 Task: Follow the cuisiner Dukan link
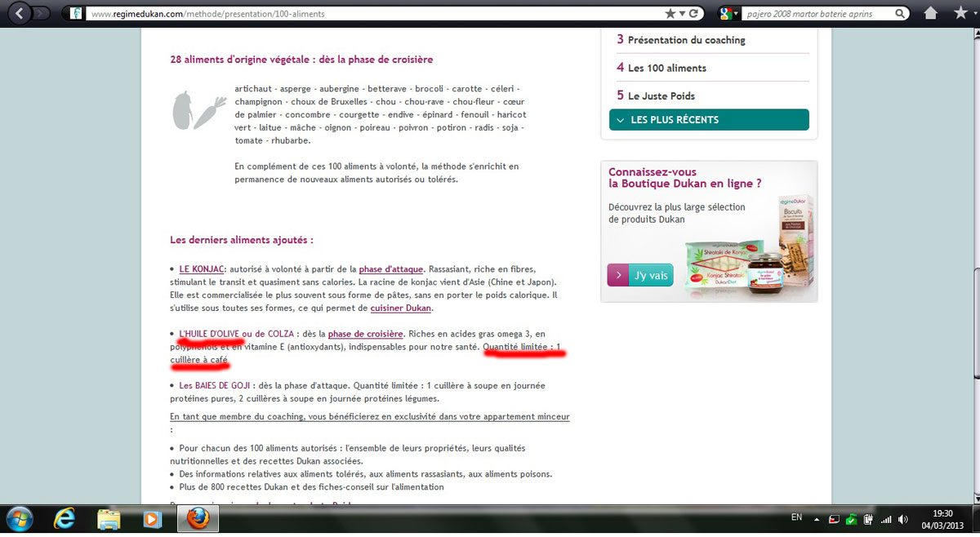[400, 308]
